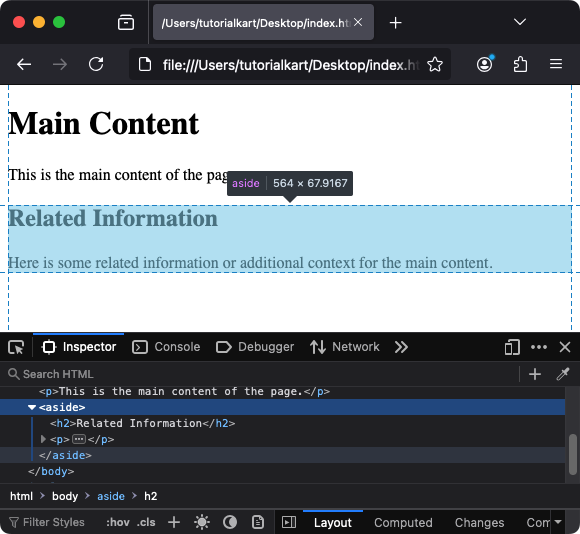
Task: Switch to the Console tab
Action: click(166, 347)
